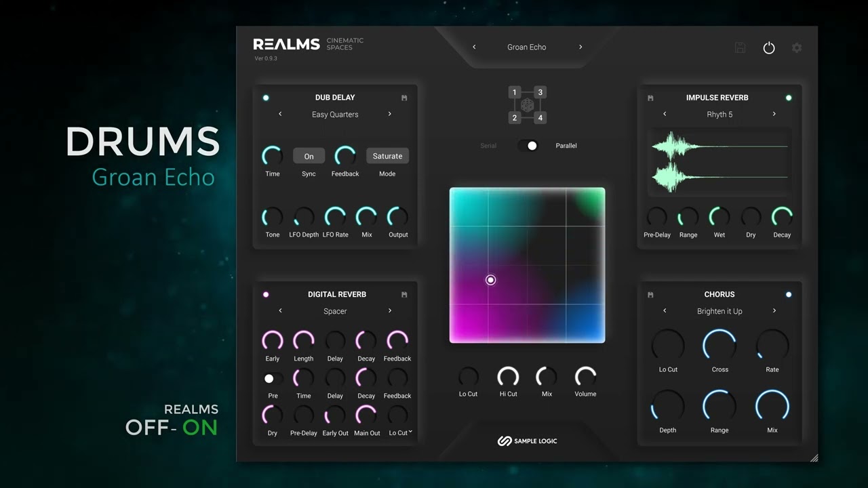Toggle Dub Delay module power LED
Screen dimensions: 868x488
[x=266, y=98]
